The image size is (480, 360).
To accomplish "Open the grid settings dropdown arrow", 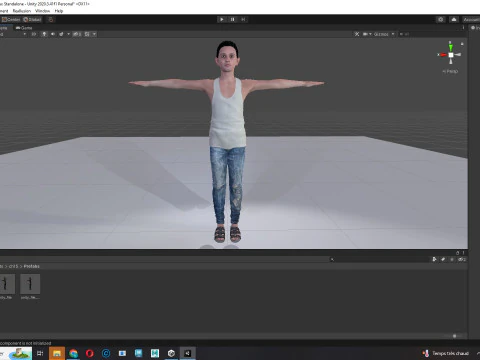I will pyautogui.click(x=94, y=34).
